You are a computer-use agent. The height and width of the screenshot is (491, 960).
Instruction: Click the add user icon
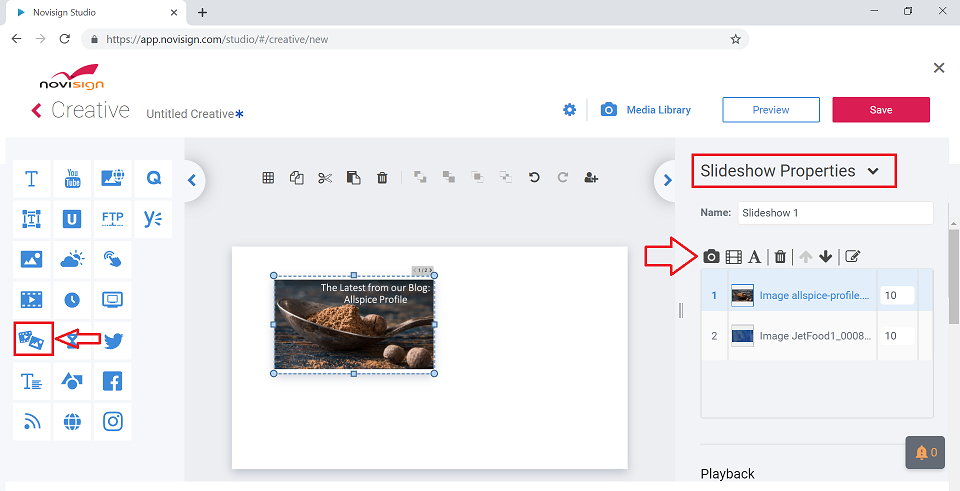pos(591,178)
